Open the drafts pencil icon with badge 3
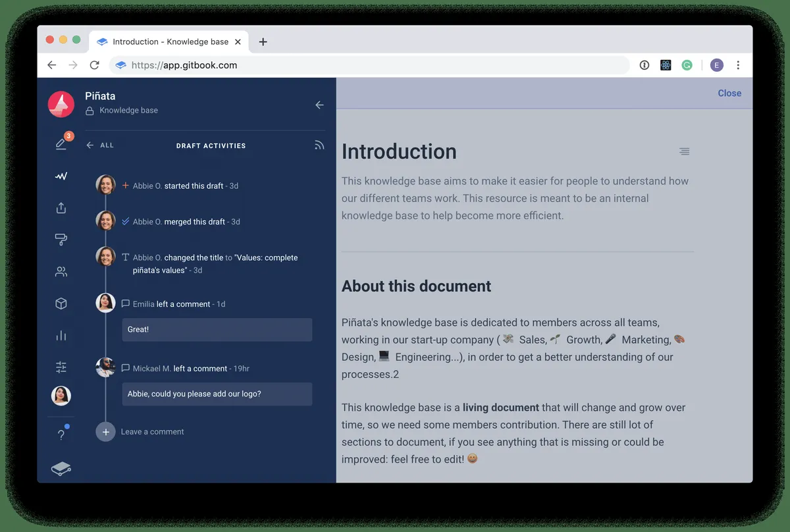790x532 pixels. pos(61,144)
